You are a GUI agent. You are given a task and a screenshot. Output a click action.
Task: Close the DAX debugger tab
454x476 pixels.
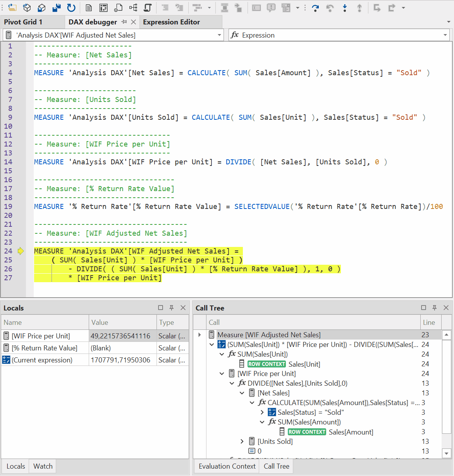(x=134, y=22)
